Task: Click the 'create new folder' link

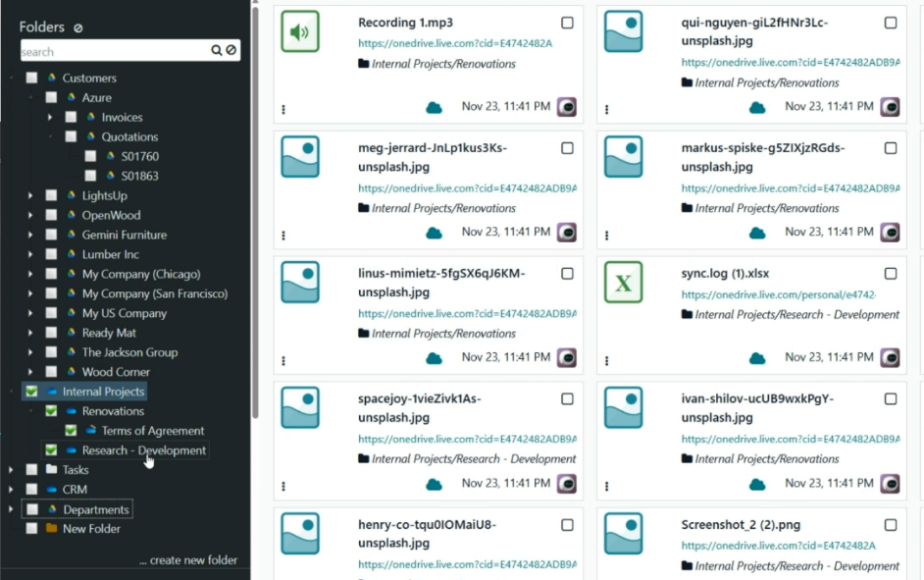Action: coord(188,560)
